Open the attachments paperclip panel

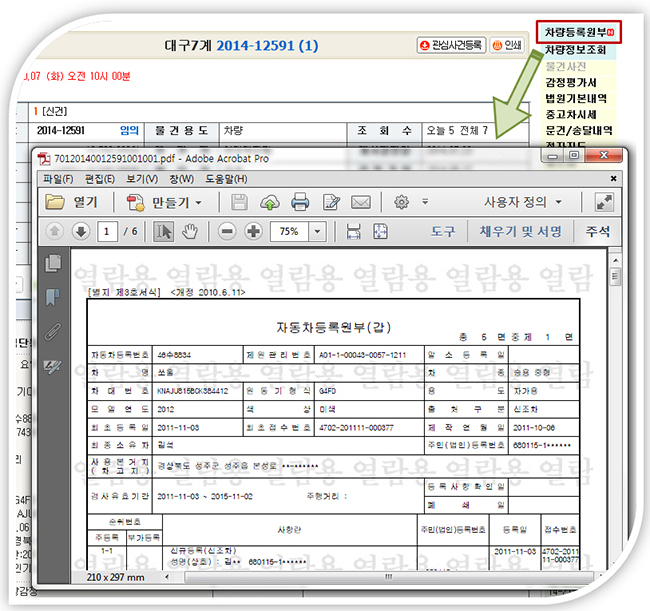click(53, 330)
